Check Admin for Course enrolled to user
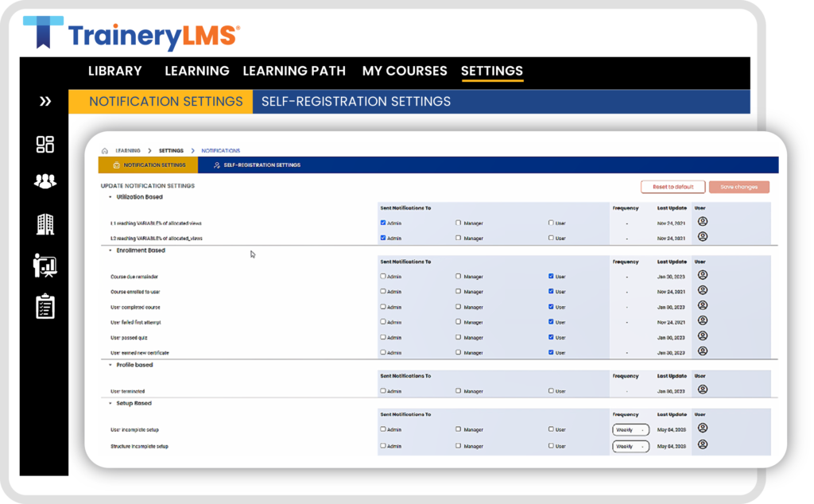 [x=383, y=291]
